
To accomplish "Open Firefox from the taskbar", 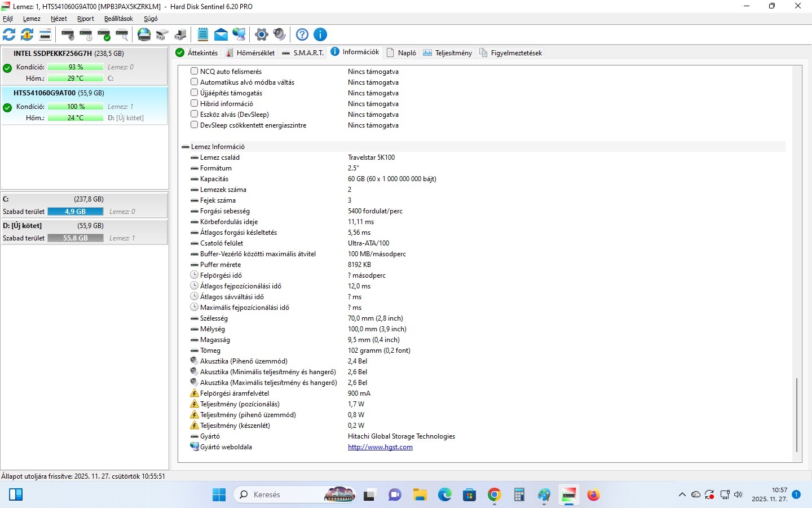I will 593,495.
